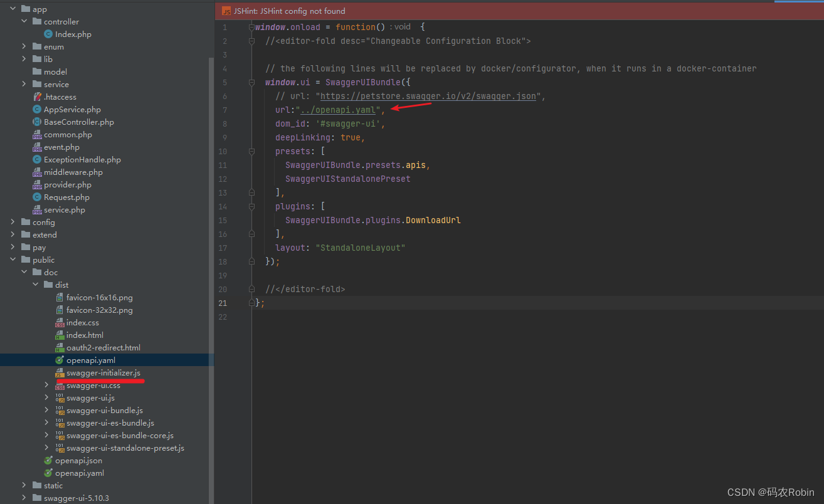824x504 pixels.
Task: Click the Index.php class icon
Action: pyautogui.click(x=48, y=34)
